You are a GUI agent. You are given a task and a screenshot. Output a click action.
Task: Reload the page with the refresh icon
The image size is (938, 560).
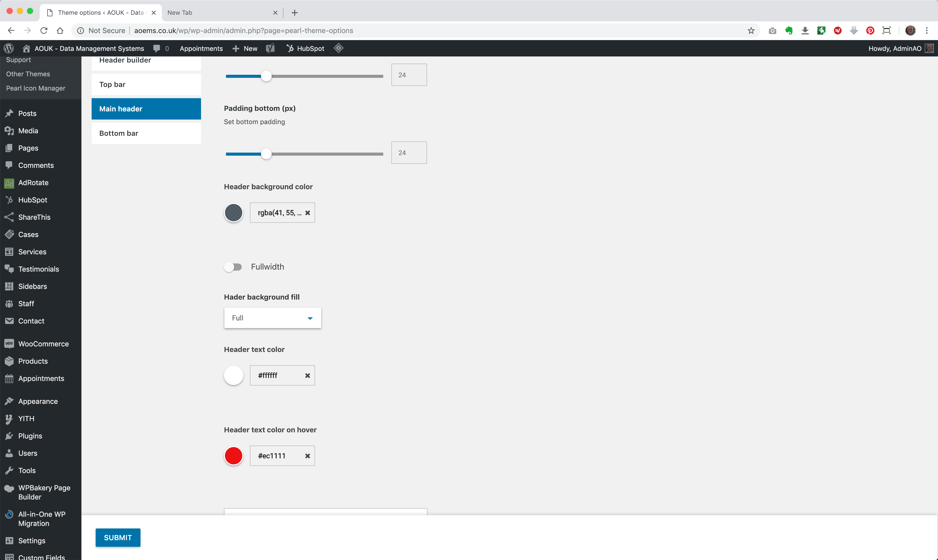coord(44,31)
